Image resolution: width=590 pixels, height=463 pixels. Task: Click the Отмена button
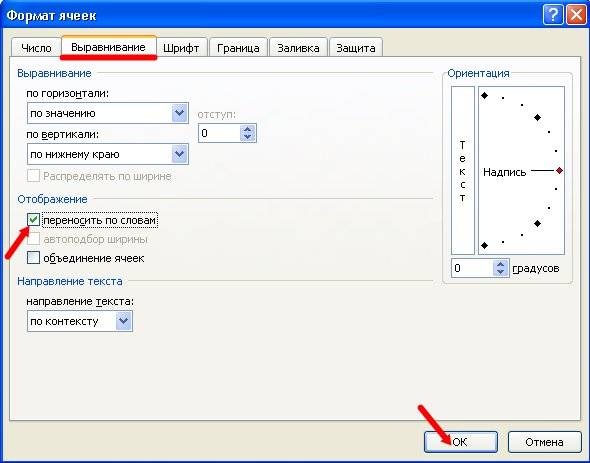pos(544,442)
